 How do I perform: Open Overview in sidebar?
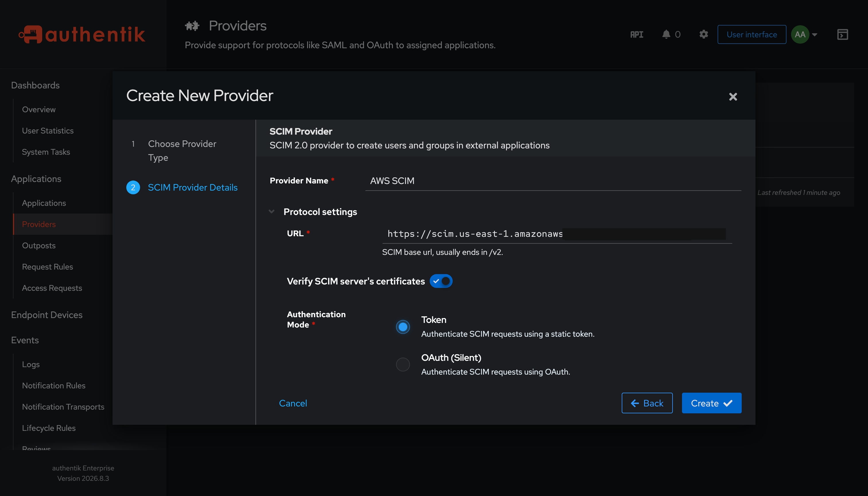tap(39, 109)
